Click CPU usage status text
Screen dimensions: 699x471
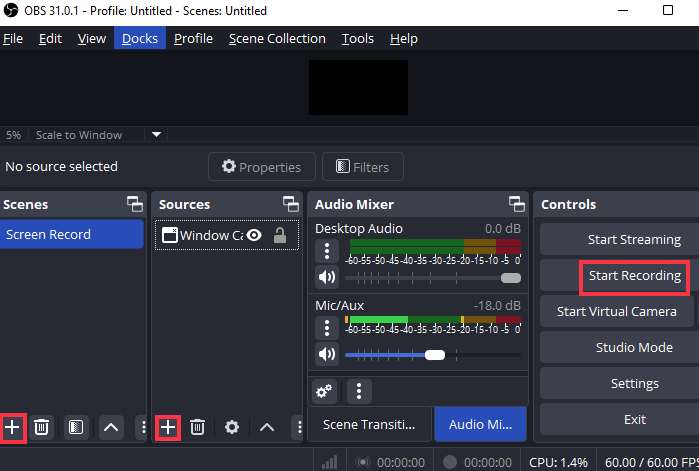click(x=558, y=463)
